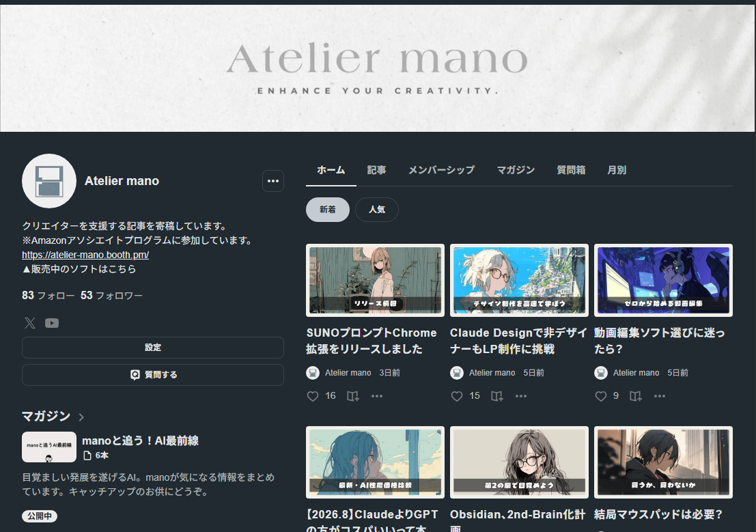Click the 3日前 timestamp

pyautogui.click(x=389, y=373)
